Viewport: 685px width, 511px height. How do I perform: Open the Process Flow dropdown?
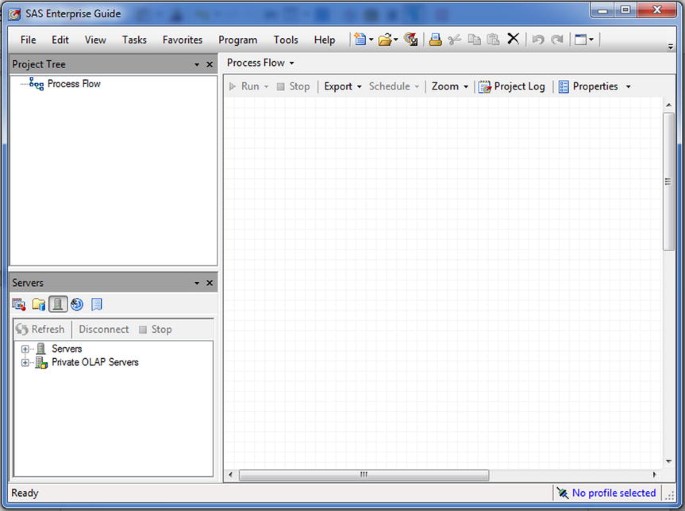point(260,63)
